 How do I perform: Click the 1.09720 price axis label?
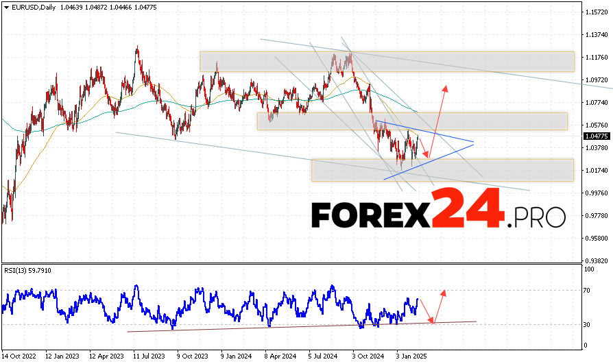(x=597, y=80)
